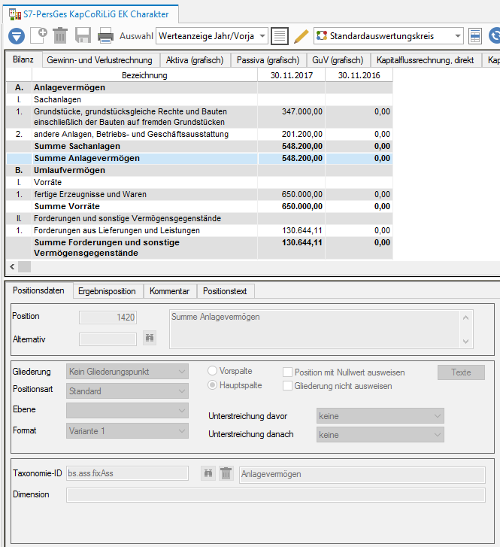Switch to the Kommentar tab
Viewport: 500px width, 547px height.
click(169, 291)
